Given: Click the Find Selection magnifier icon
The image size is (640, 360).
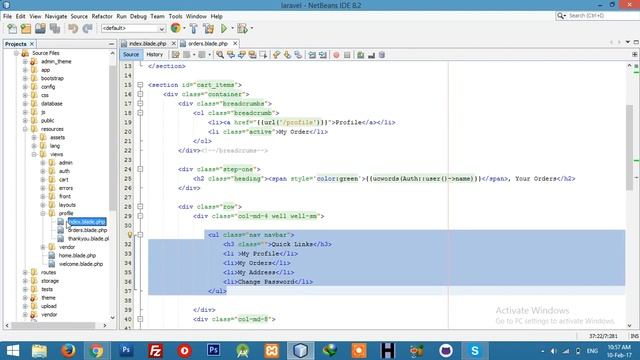Looking at the screenshot, I should tap(220, 55).
